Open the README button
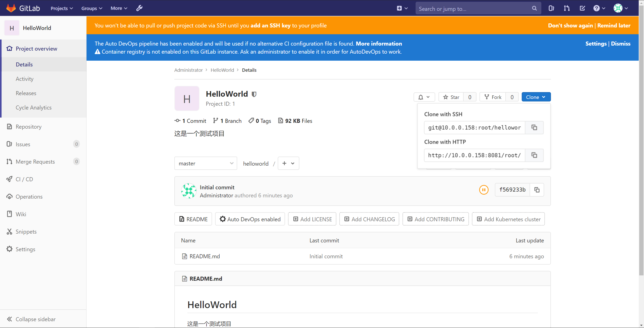The height and width of the screenshot is (328, 644). pyautogui.click(x=193, y=219)
